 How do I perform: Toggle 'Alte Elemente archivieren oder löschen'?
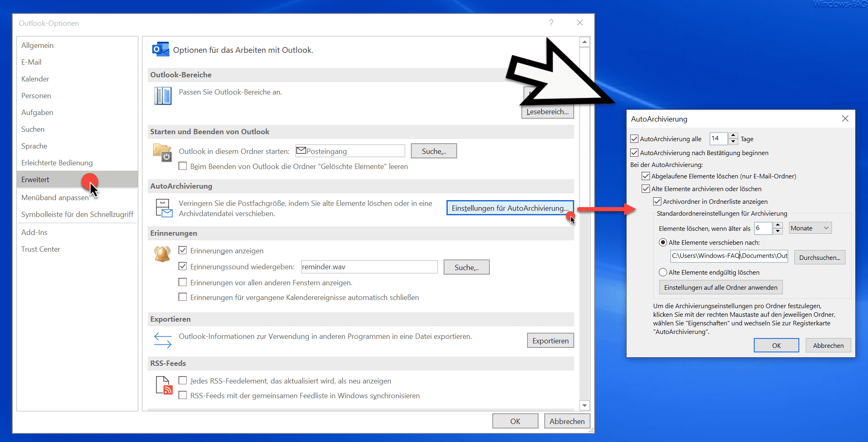(646, 189)
